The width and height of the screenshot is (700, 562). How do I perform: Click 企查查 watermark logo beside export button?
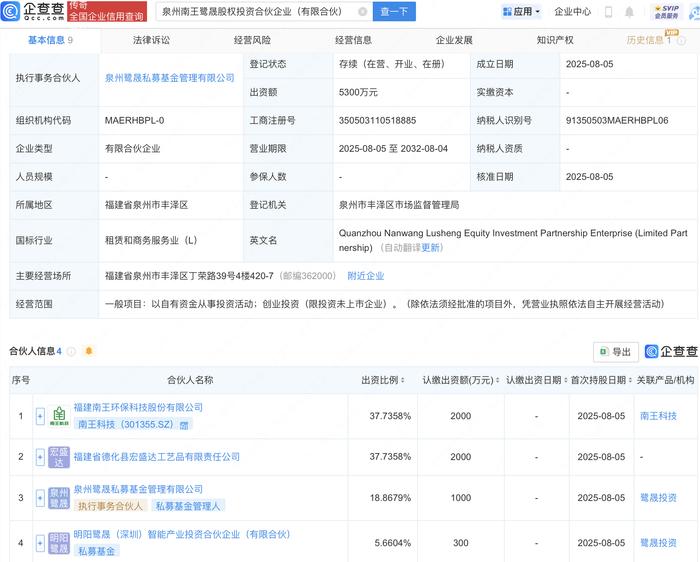[x=671, y=352]
